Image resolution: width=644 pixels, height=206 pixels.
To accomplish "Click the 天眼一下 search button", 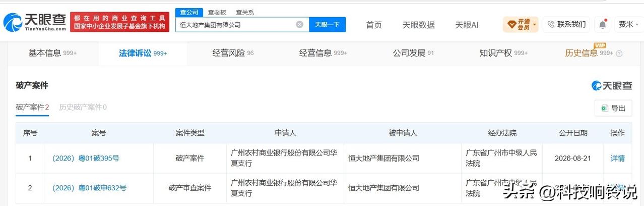I will 327,24.
